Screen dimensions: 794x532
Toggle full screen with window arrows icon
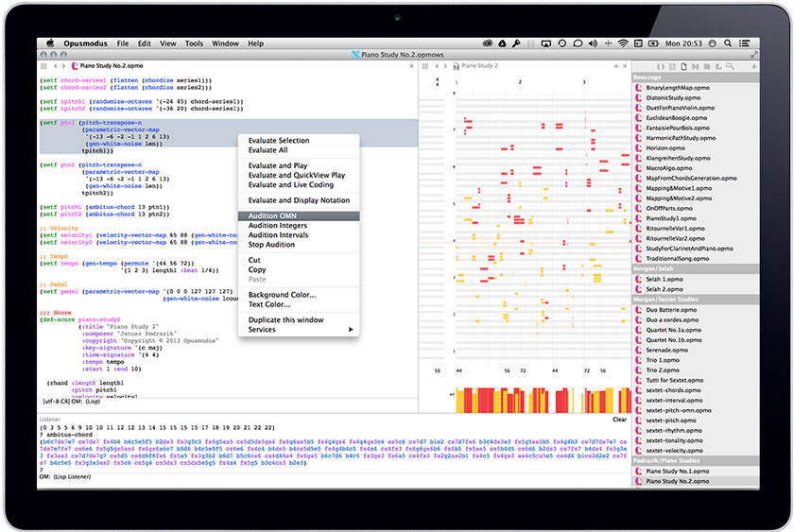click(x=754, y=55)
